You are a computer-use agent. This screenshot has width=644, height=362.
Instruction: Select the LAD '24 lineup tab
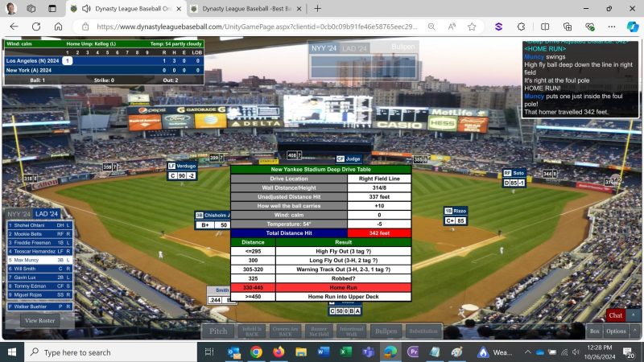pos(47,214)
